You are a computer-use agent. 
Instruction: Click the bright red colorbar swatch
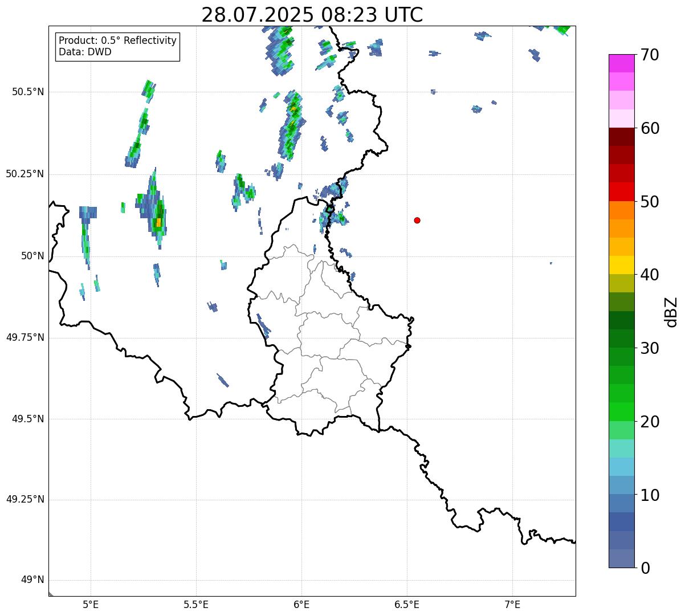click(621, 192)
